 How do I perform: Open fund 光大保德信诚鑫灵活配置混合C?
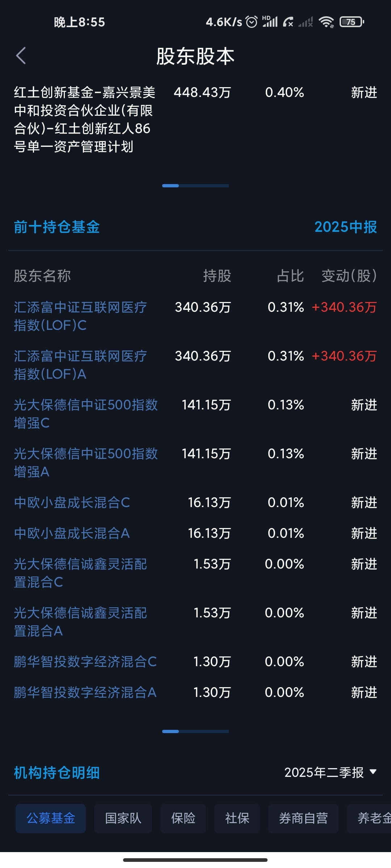pos(80,573)
